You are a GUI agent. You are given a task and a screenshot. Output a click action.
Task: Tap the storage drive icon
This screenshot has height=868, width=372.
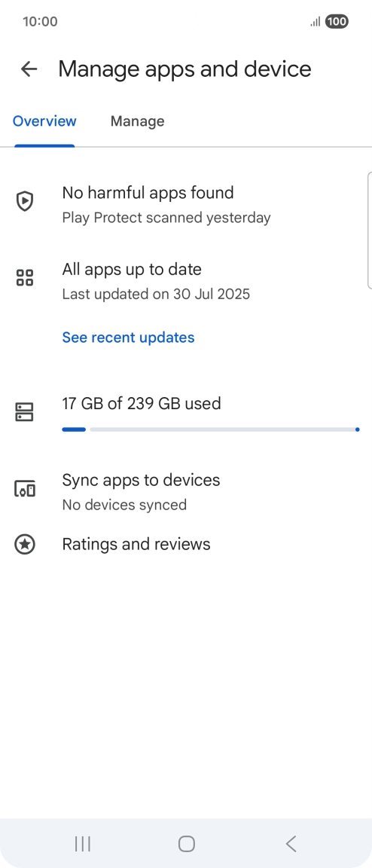click(x=24, y=412)
